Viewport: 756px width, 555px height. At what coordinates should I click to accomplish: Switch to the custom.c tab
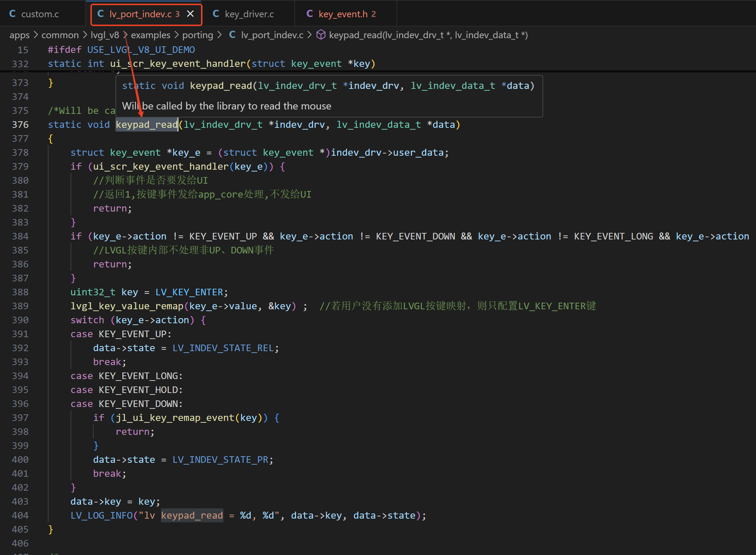tap(40, 14)
